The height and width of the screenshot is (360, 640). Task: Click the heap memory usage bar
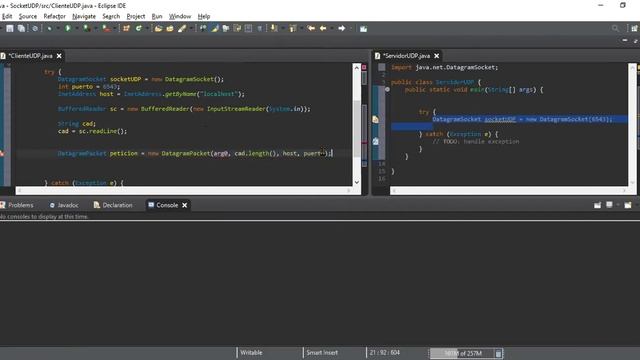pyautogui.click(x=462, y=353)
